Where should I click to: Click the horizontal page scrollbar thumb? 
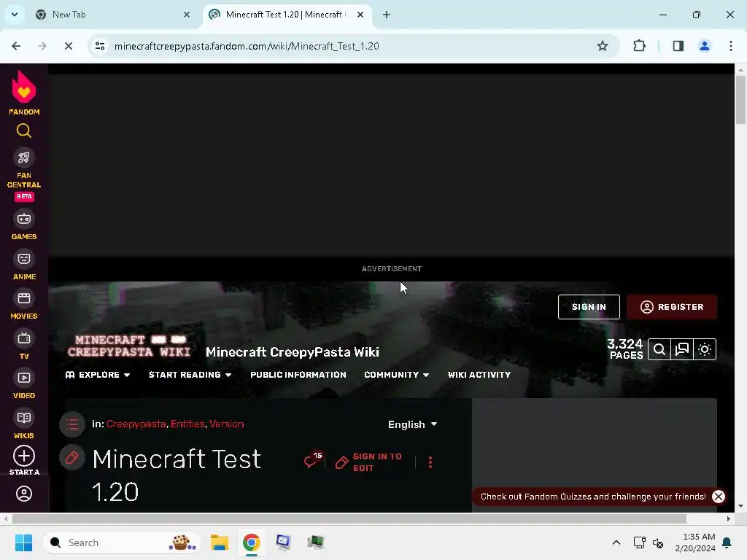click(349, 518)
